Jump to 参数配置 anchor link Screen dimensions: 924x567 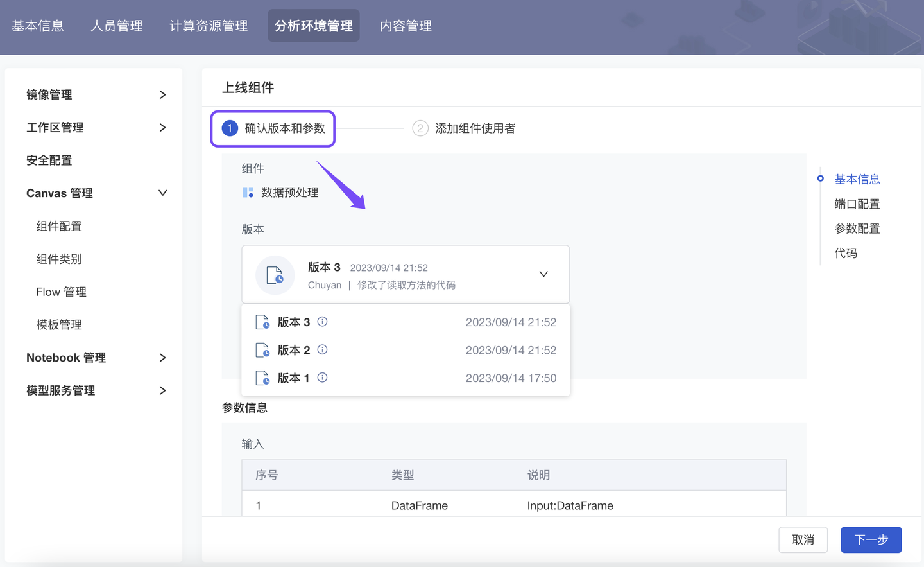[857, 229]
